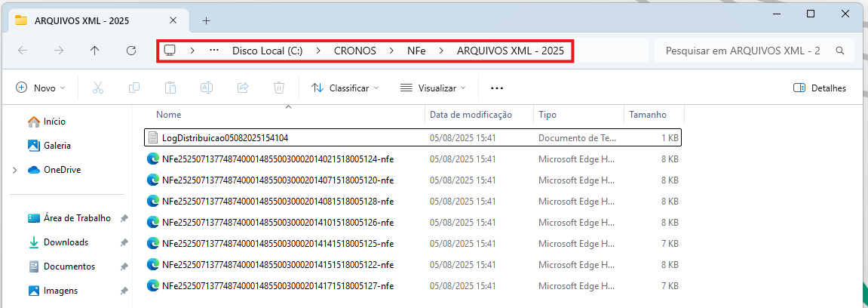Open the Visualizar view menu
The width and height of the screenshot is (868, 308).
(433, 88)
